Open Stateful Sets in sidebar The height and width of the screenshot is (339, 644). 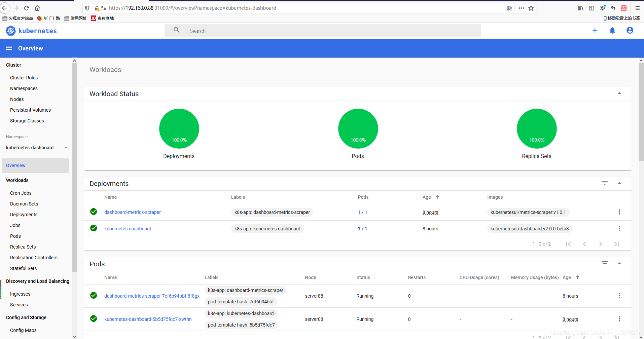point(23,268)
